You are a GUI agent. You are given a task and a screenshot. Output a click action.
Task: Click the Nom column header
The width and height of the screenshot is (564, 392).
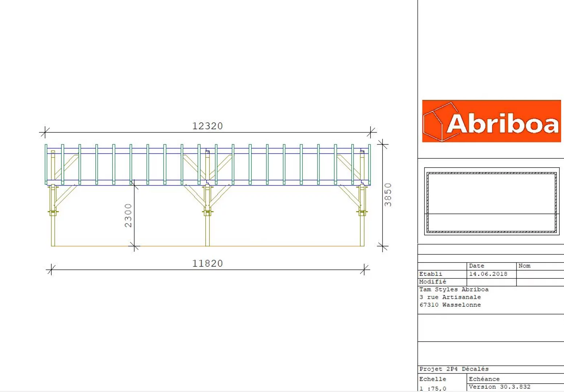524,266
